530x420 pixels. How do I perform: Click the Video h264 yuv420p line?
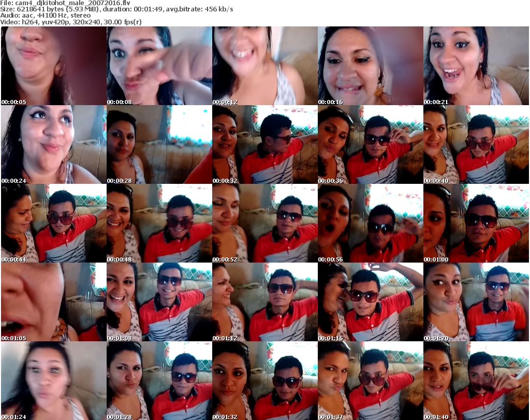pos(71,22)
